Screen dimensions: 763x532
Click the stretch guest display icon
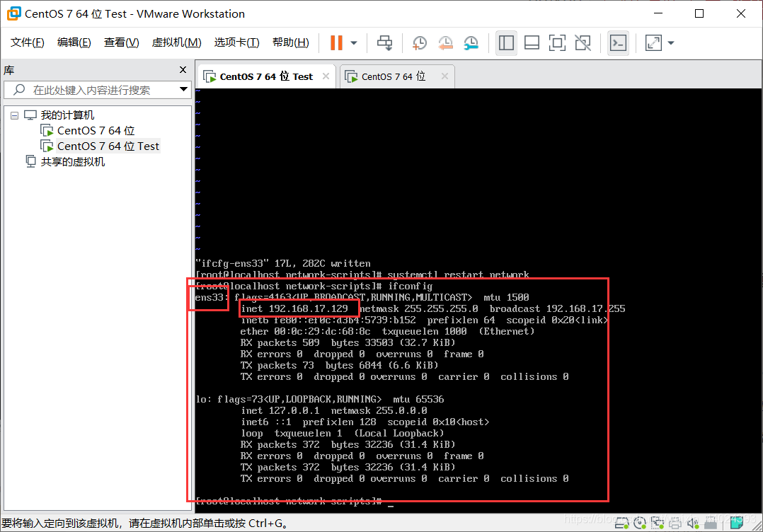click(653, 42)
